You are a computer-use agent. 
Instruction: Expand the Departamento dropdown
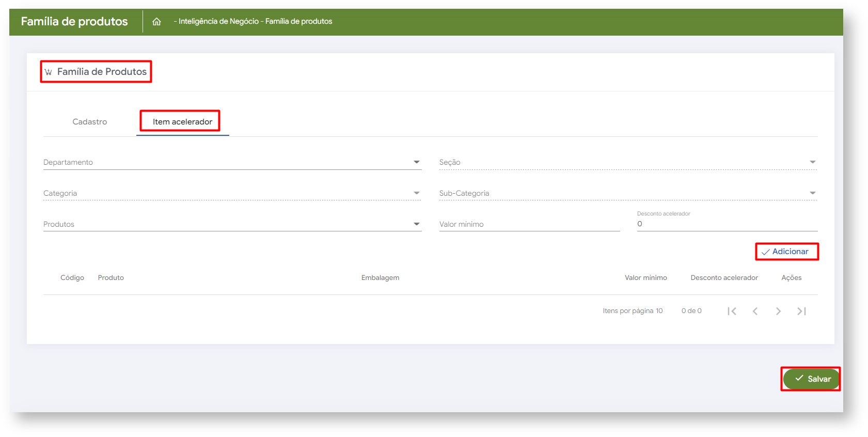pos(232,162)
